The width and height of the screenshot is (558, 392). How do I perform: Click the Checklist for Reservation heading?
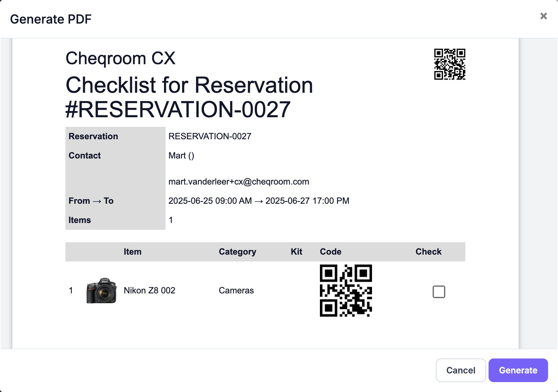[189, 97]
